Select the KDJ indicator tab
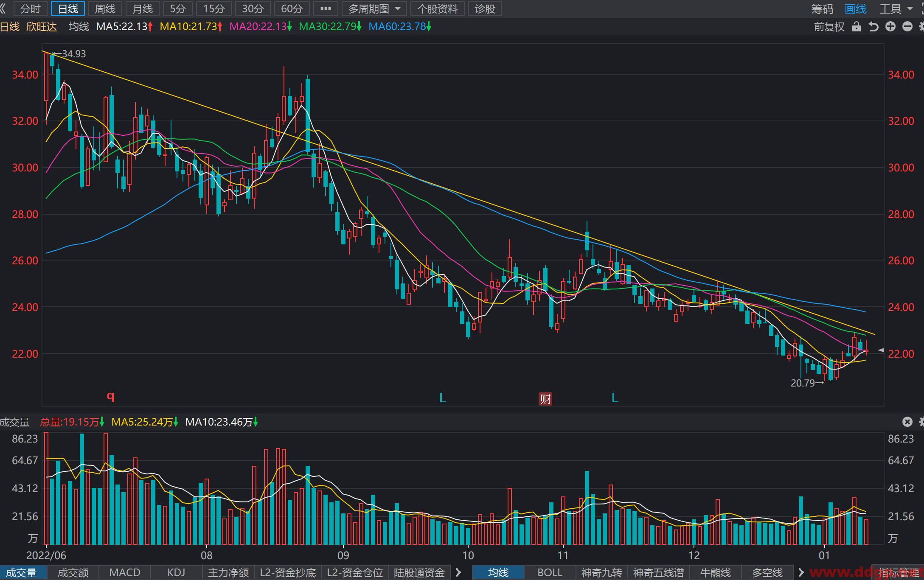This screenshot has height=580, width=924. pos(176,573)
